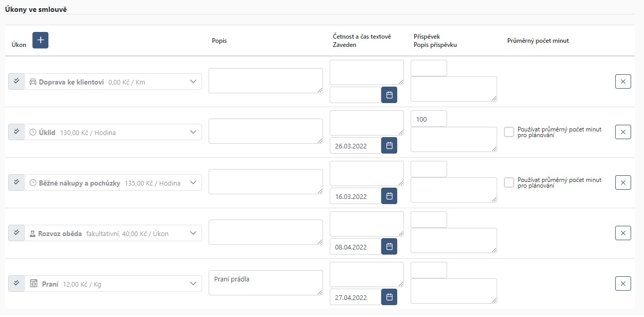Viewport: 644px width, 317px height.
Task: Open calendar picker for date 08.04.2022
Action: (x=389, y=246)
